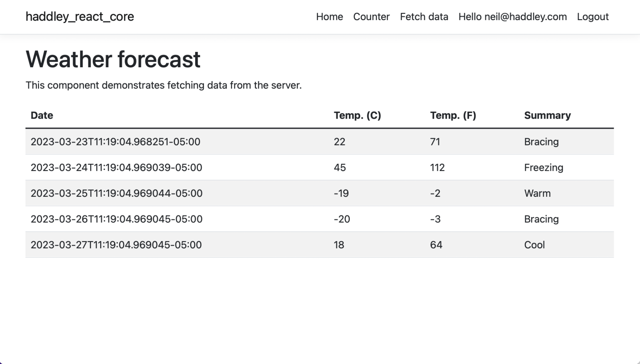
Task: Go to the Counter page
Action: 371,17
